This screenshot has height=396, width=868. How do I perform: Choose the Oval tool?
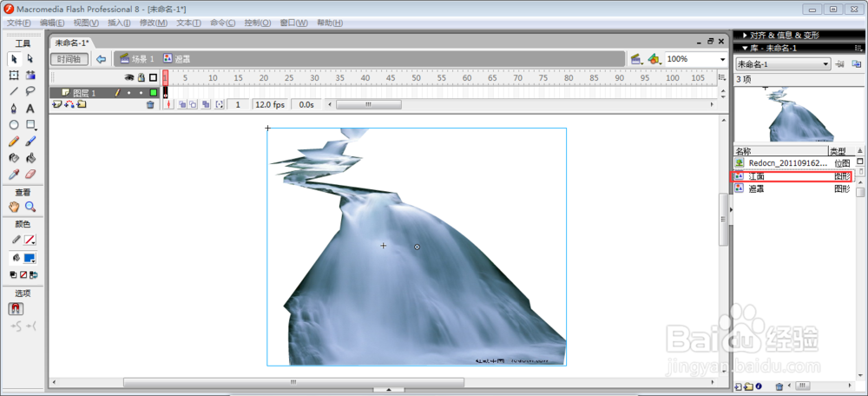tap(15, 125)
